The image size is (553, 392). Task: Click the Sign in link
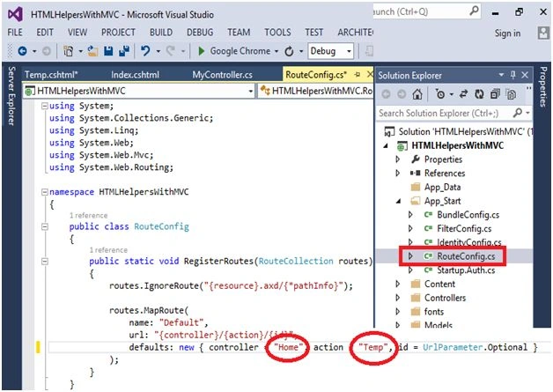point(507,33)
